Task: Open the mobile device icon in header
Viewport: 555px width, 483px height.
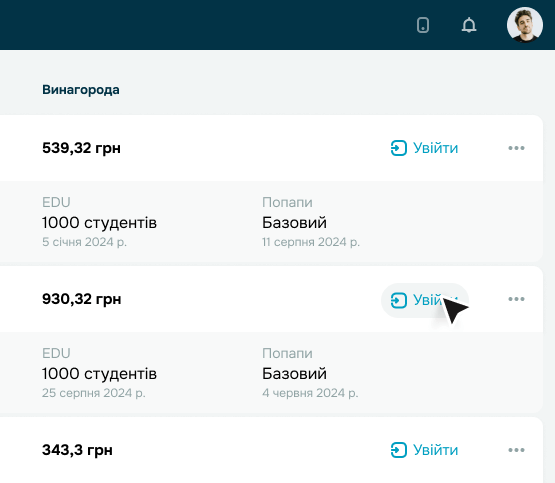Action: pyautogui.click(x=423, y=25)
